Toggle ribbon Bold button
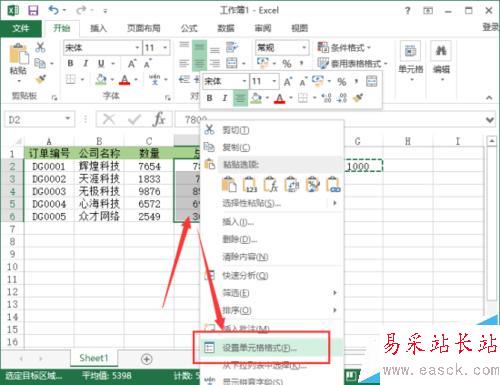Image resolution: width=500 pixels, height=385 pixels. point(70,63)
